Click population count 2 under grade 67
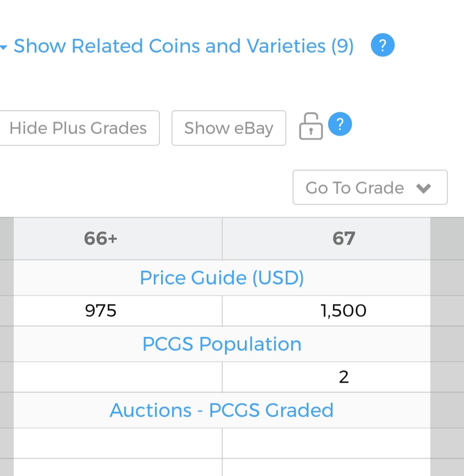The height and width of the screenshot is (476, 464). click(x=344, y=377)
